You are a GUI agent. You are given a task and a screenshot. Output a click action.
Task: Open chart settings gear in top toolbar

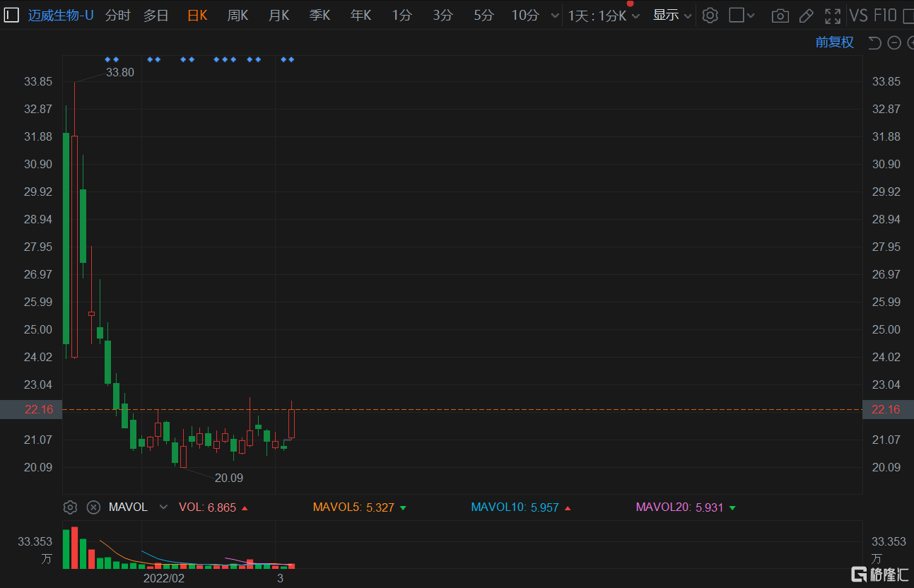(710, 15)
